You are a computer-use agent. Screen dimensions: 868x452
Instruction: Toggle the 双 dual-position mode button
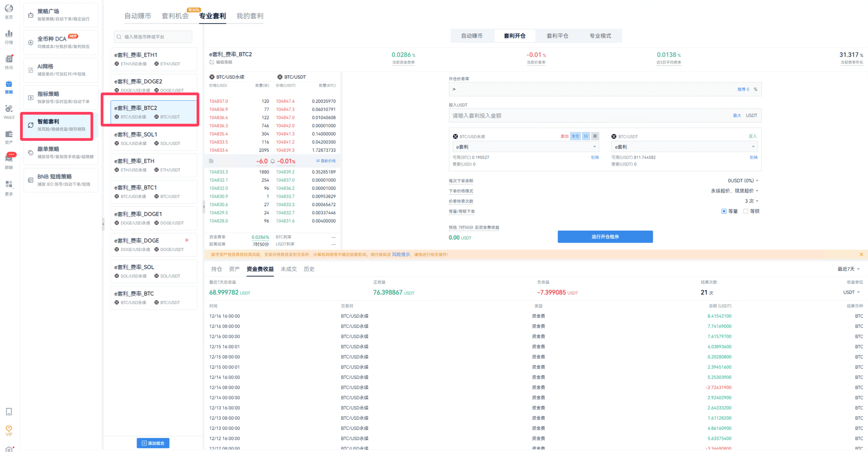pos(595,136)
